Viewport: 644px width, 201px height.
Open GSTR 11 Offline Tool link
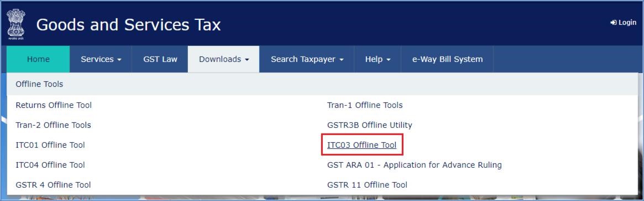click(367, 185)
